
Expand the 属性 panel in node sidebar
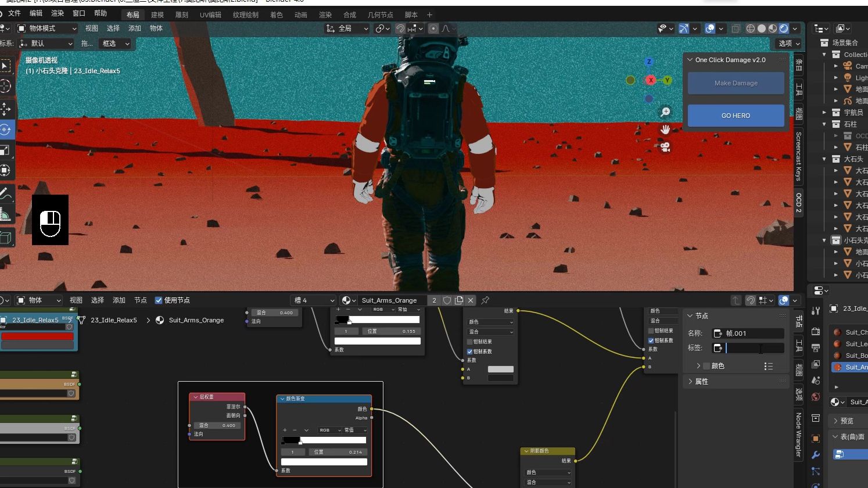coord(690,382)
